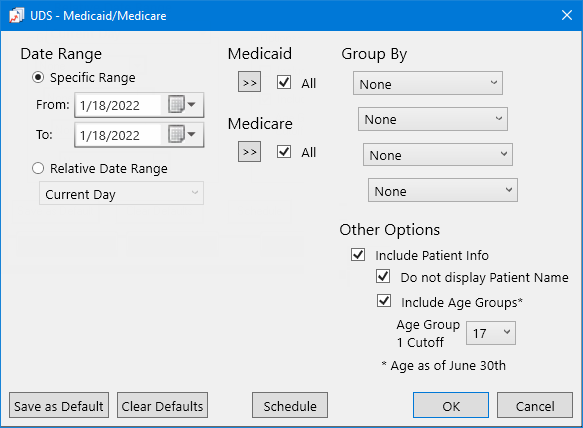Screen dimensions: 583x428
Task: Toggle Include Patient Info checkbox
Action: tap(358, 255)
